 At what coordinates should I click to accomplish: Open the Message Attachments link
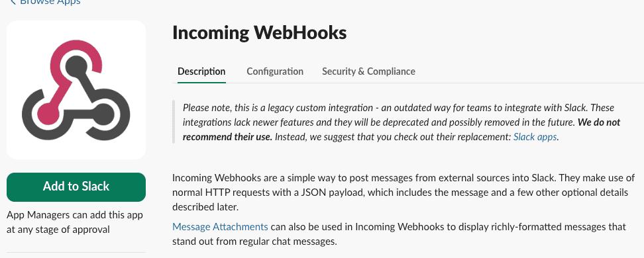click(x=220, y=226)
